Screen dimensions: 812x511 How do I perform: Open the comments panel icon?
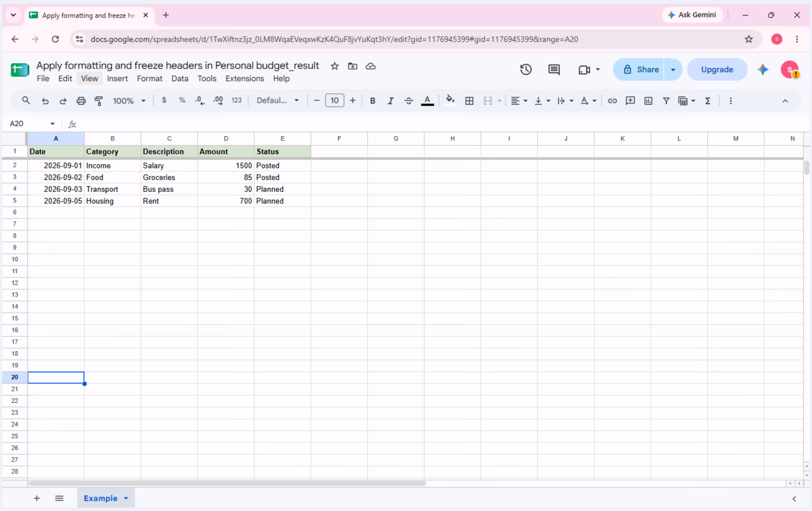click(x=554, y=70)
